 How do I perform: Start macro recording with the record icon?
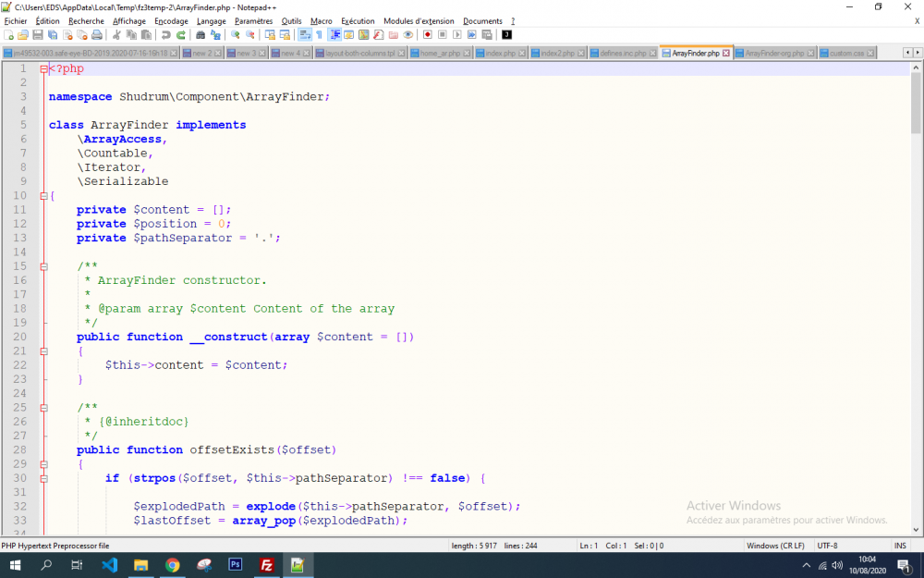pos(427,35)
